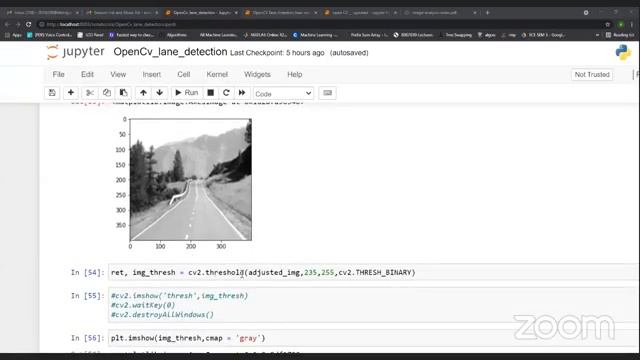Open a new browser tab
640x360 pixels.
(x=487, y=13)
